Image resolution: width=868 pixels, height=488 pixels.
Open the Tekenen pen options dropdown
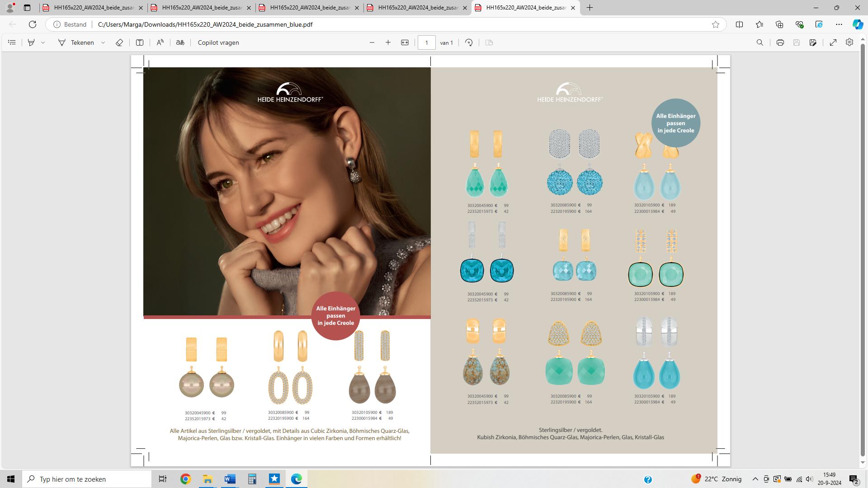[103, 42]
